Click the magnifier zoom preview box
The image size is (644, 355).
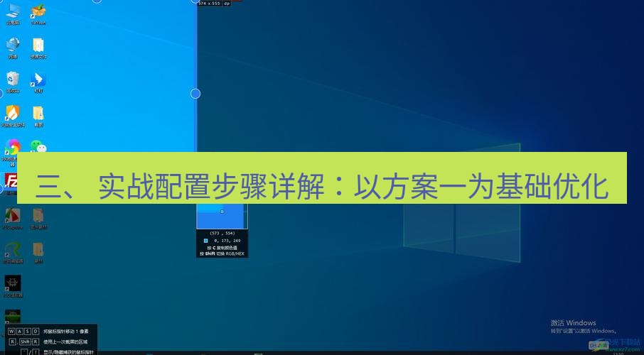tap(222, 216)
